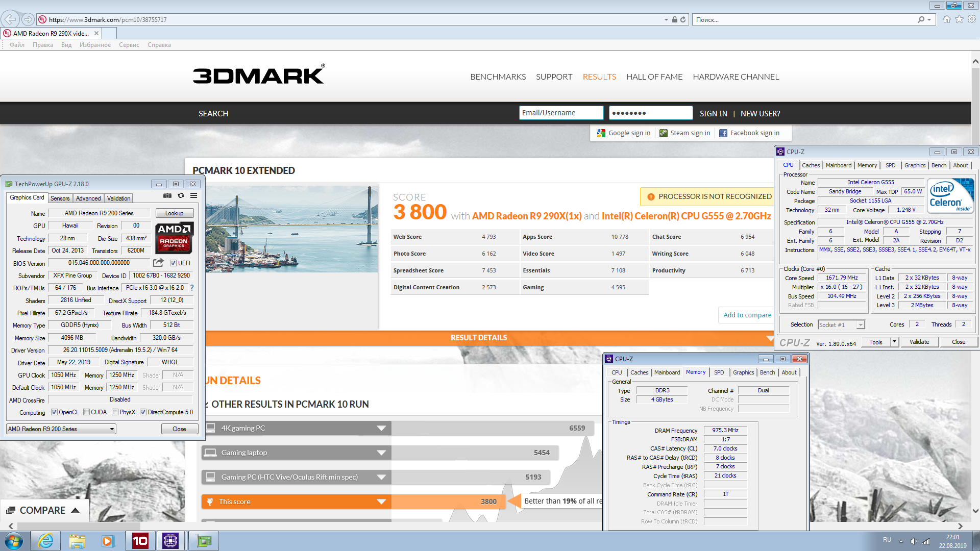Screen dimensions: 980x551
Task: Click Email/Username input field
Action: (x=561, y=113)
